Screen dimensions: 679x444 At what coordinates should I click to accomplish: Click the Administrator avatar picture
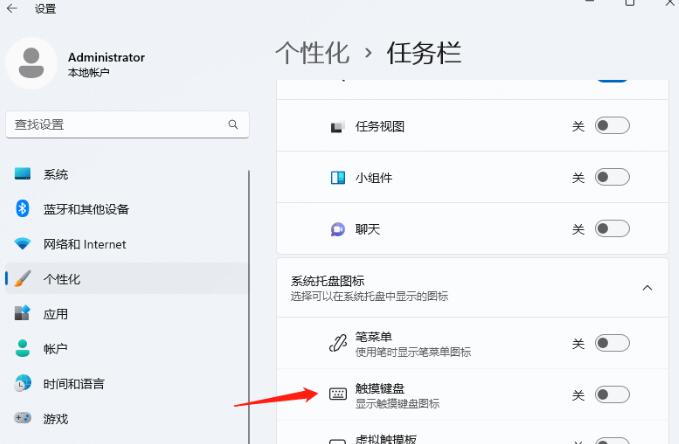pyautogui.click(x=31, y=63)
